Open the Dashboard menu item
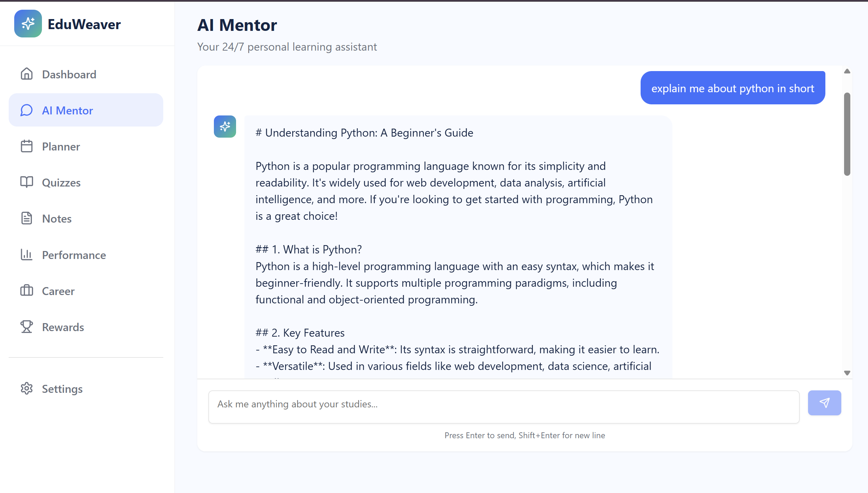 point(86,74)
